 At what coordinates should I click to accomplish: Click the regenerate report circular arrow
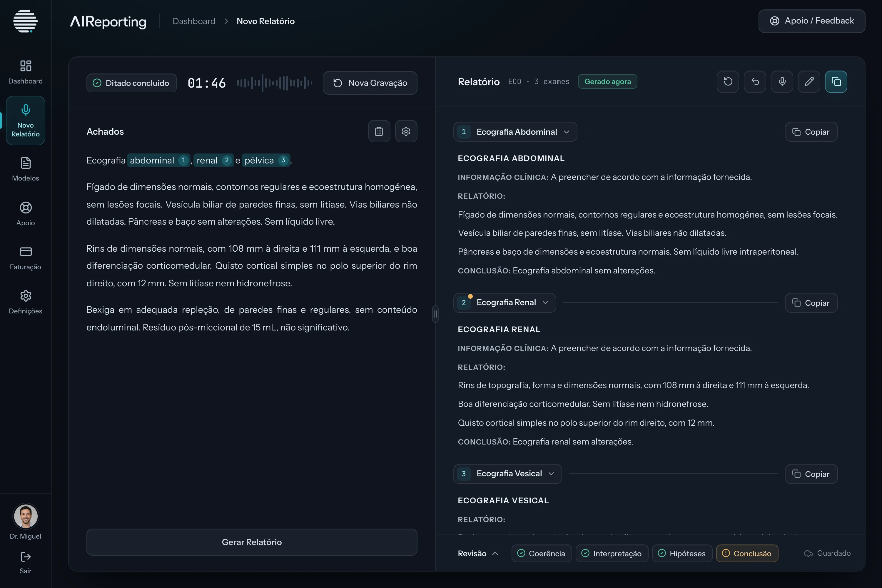[x=728, y=81]
